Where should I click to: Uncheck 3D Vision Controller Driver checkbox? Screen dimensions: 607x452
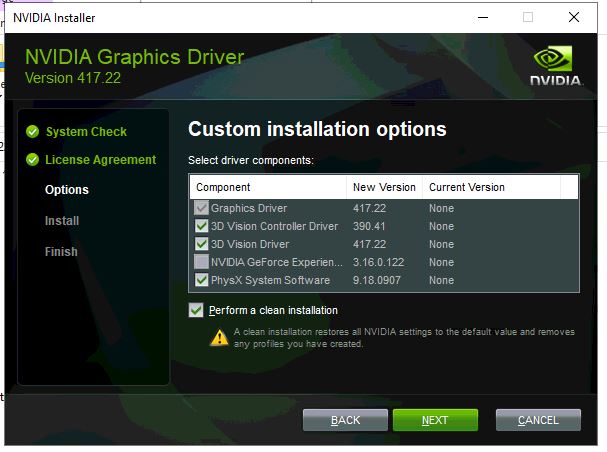[x=201, y=226]
